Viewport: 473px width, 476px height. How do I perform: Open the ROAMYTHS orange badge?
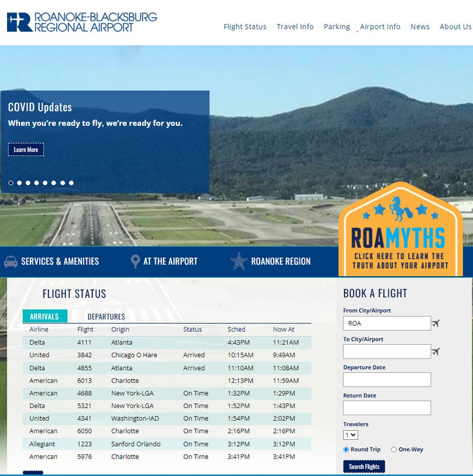tap(400, 230)
